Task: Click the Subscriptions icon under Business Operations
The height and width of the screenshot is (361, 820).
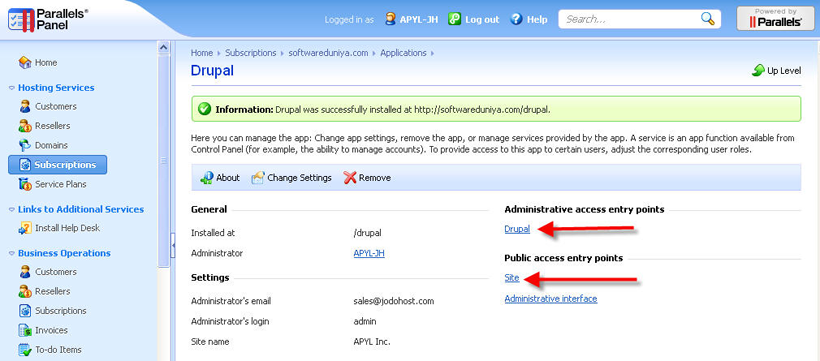Action: pos(25,311)
